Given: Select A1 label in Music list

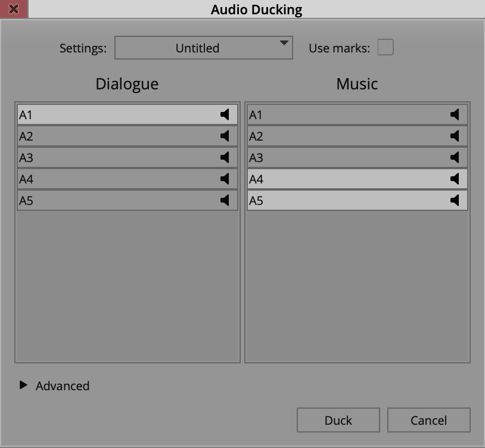Looking at the screenshot, I should 256,115.
